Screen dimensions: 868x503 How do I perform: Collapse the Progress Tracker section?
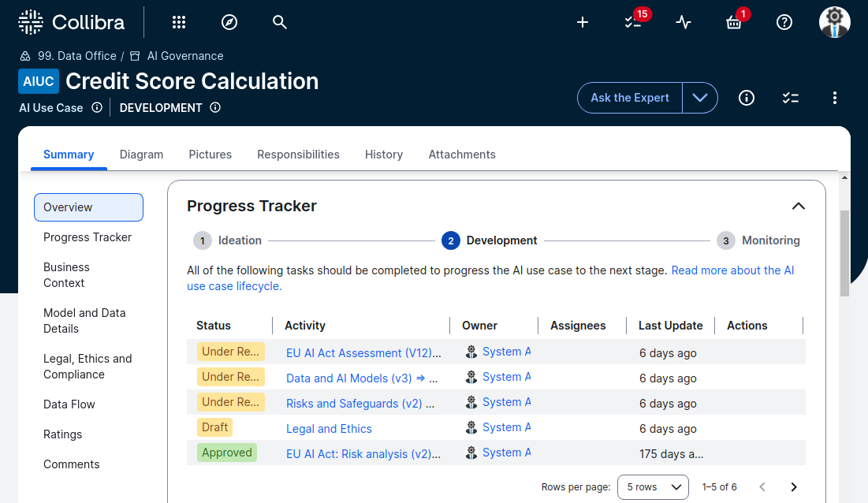tap(799, 206)
